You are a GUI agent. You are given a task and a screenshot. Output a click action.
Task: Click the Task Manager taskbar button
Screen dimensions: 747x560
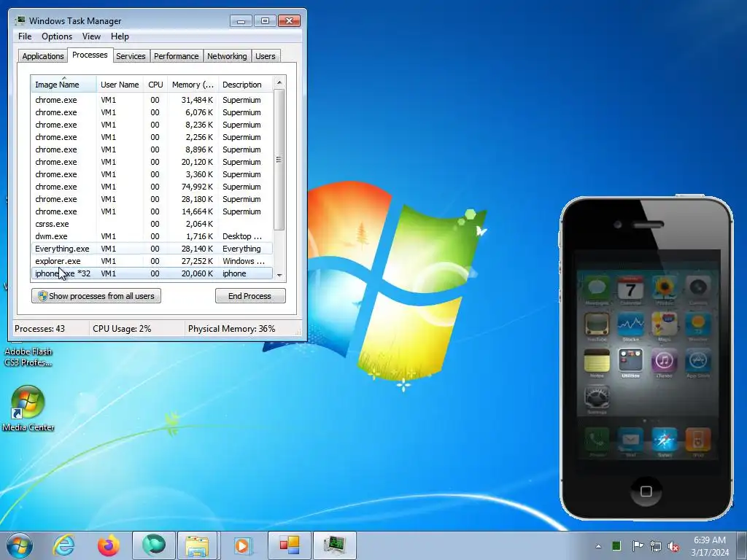334,545
